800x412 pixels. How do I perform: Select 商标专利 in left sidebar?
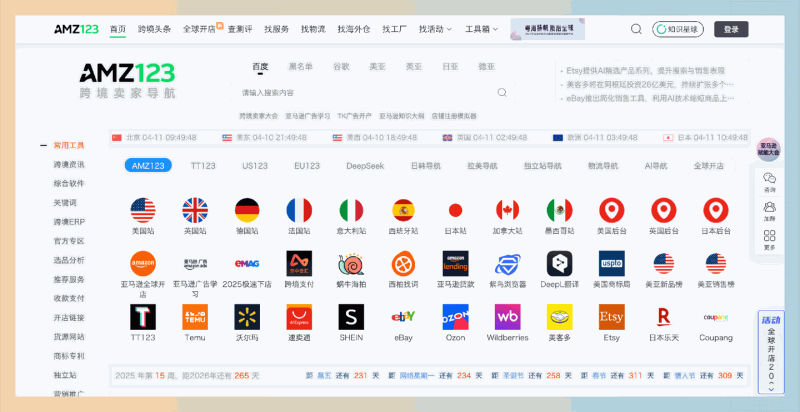[69, 356]
